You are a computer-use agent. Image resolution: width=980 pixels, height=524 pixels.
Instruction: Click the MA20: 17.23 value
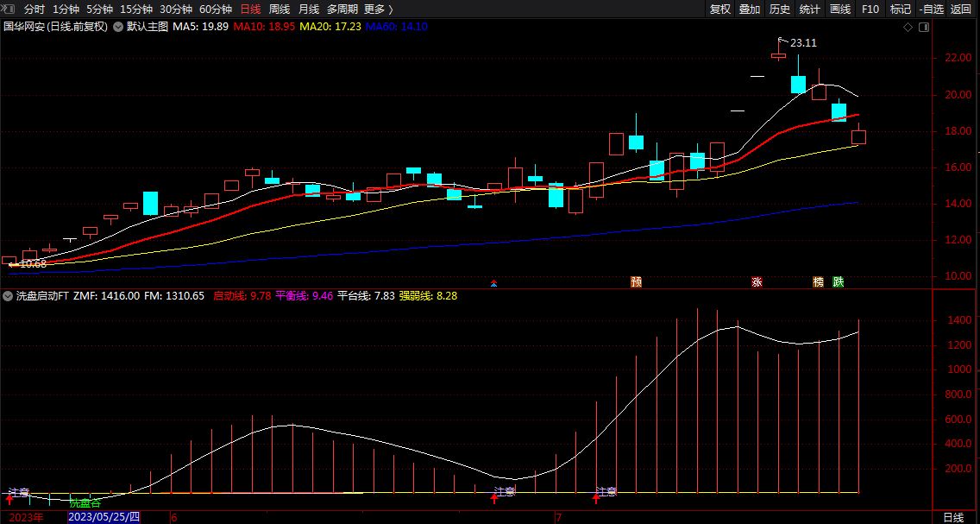330,27
